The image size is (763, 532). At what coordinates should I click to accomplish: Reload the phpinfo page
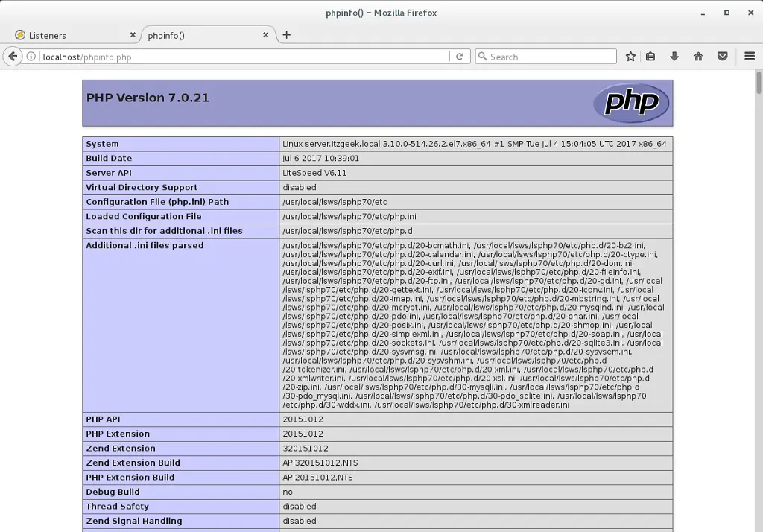[x=460, y=57]
